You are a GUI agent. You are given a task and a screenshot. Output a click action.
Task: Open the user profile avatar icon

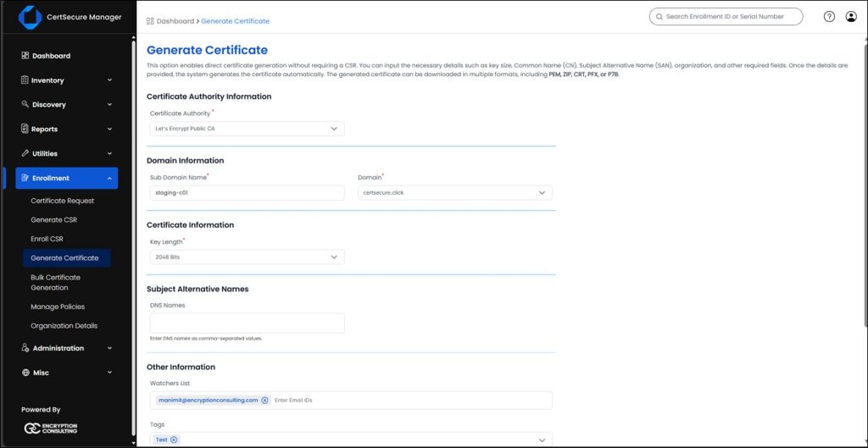click(x=851, y=17)
